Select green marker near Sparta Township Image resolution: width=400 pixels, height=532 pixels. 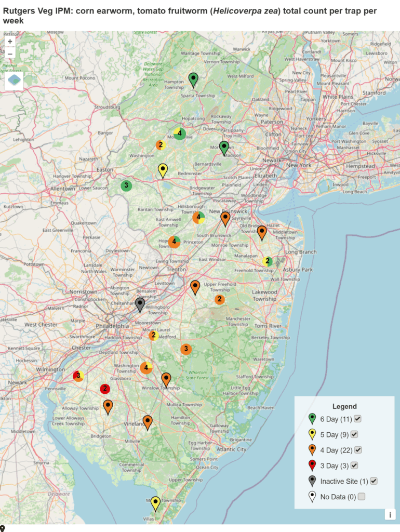point(193,80)
